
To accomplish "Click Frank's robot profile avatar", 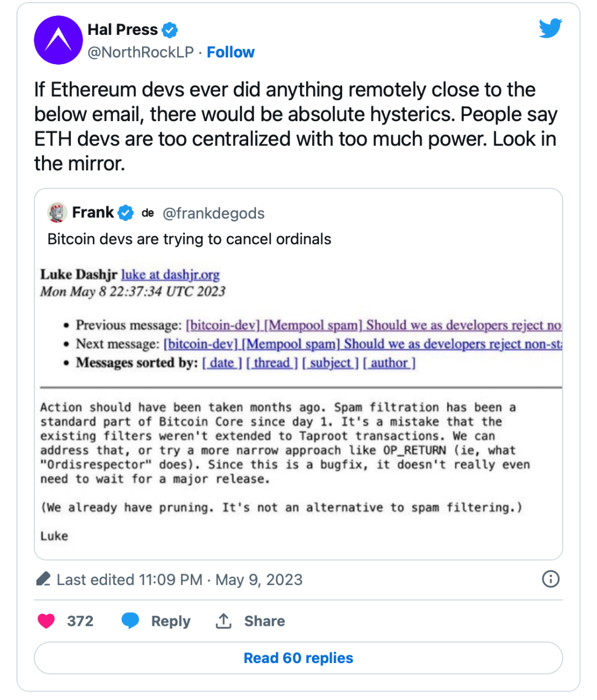I will pos(57,212).
